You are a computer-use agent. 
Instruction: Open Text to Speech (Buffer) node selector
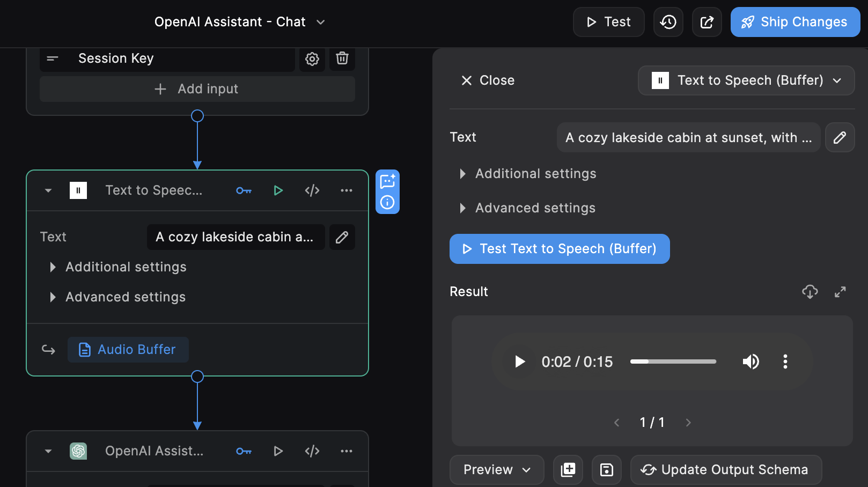(x=746, y=80)
